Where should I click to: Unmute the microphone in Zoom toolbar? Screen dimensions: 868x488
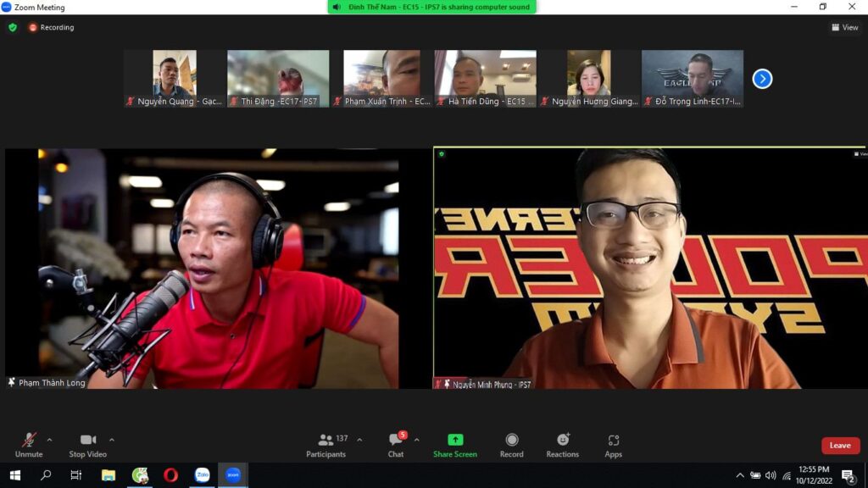(x=29, y=443)
